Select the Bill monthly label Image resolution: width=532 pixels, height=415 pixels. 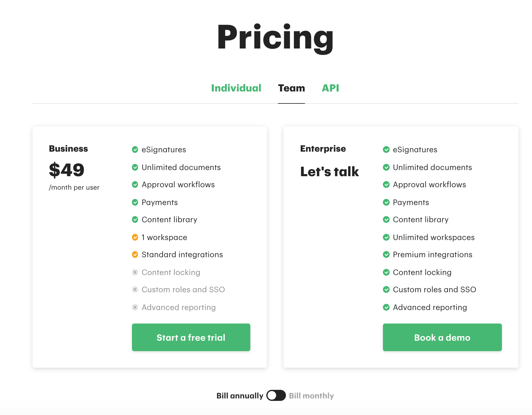(311, 396)
